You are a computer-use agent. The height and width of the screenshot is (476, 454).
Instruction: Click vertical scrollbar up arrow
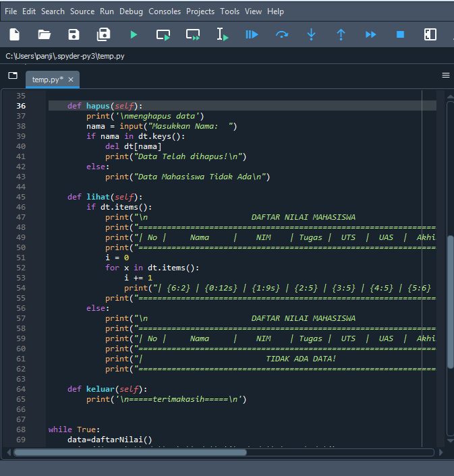tap(451, 96)
